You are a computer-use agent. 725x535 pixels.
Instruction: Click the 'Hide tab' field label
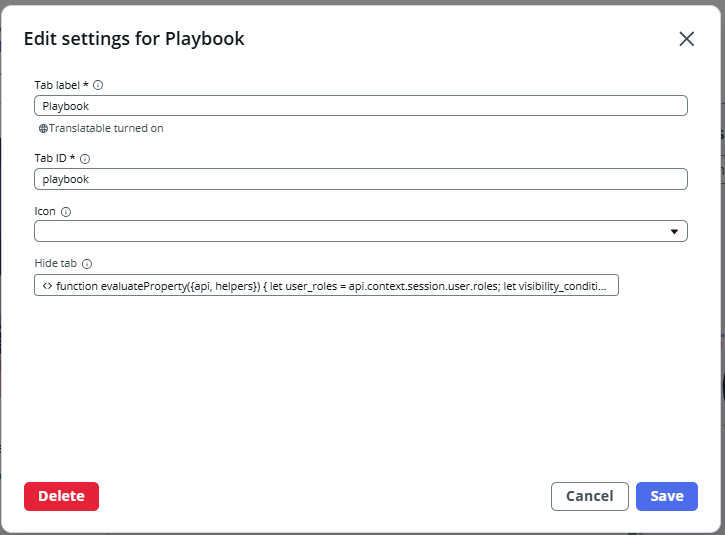55,264
